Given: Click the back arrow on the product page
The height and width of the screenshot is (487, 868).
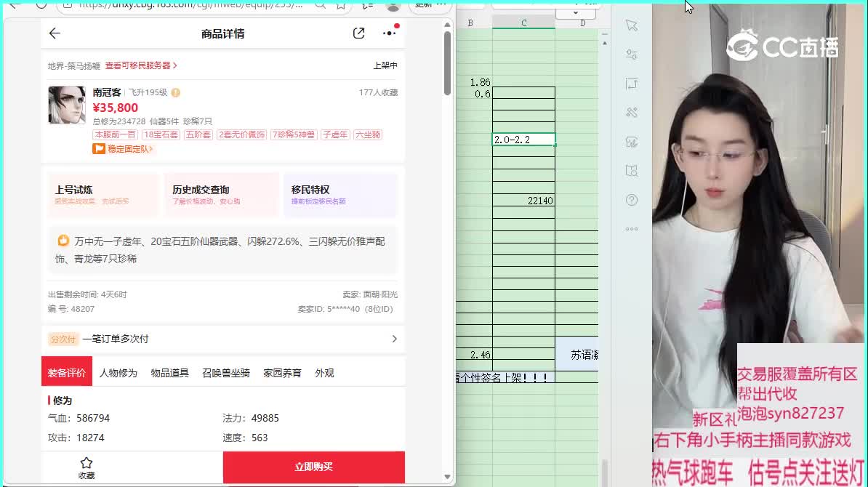Looking at the screenshot, I should 55,33.
